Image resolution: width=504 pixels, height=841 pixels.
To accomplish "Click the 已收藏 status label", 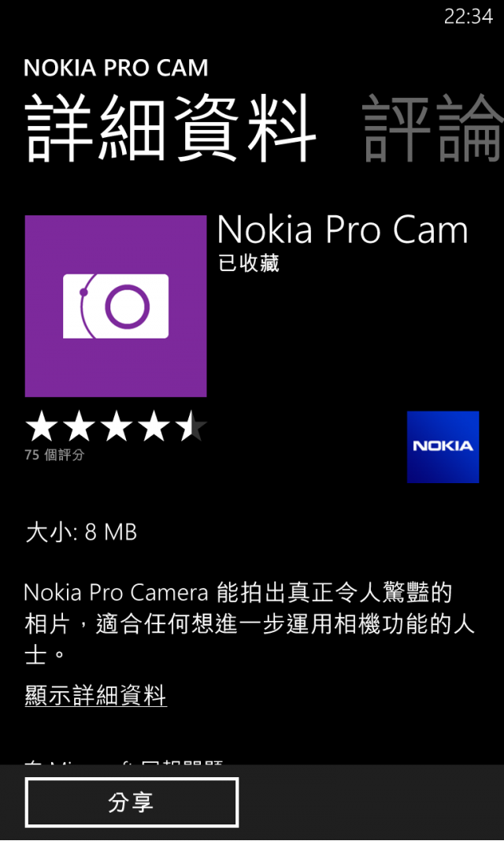I will tap(249, 263).
